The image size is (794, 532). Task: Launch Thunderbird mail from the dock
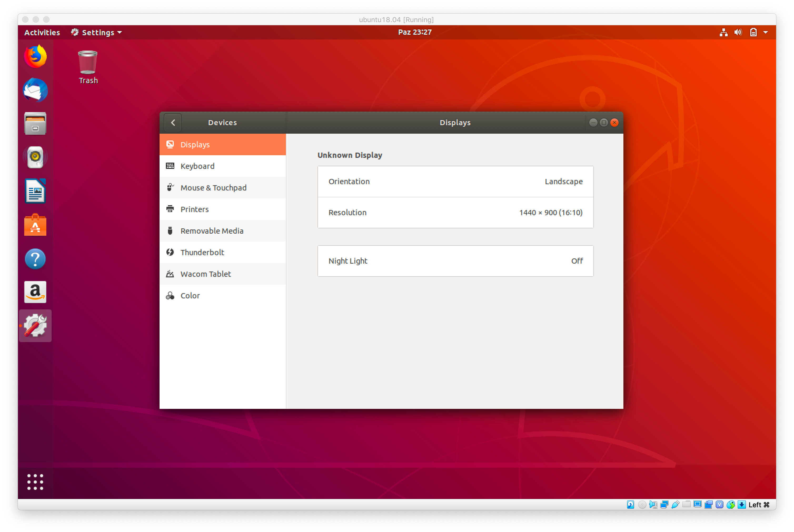(x=35, y=90)
